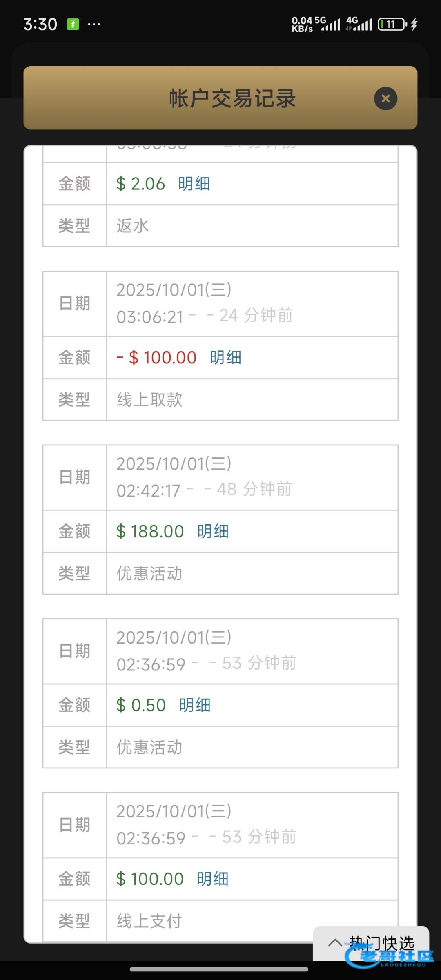
Task: Tap the bottom home gesture bar
Action: tap(219, 969)
